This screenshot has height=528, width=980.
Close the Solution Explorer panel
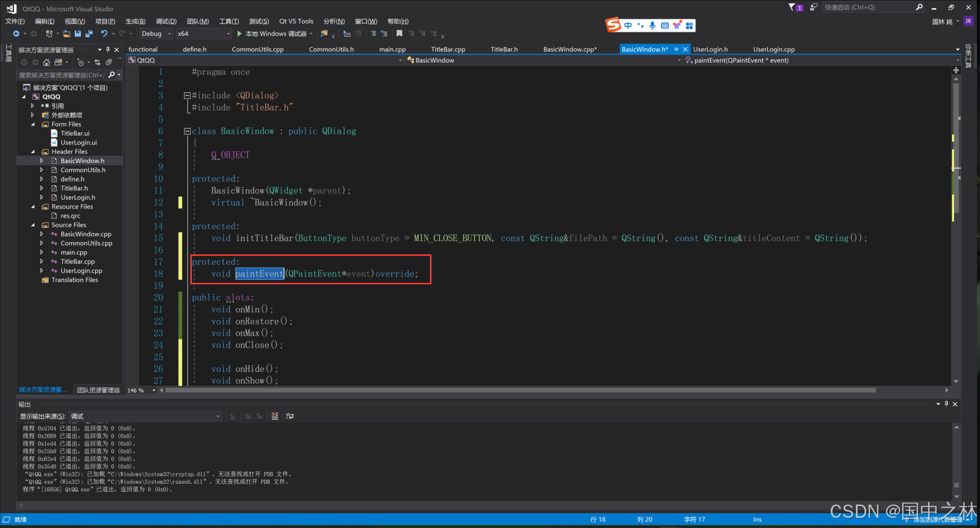point(117,49)
